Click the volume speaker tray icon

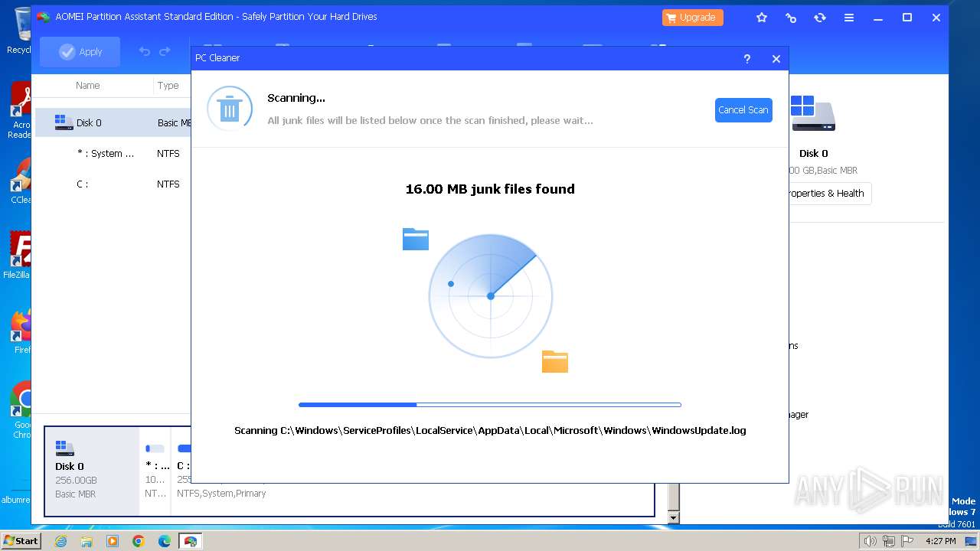870,541
